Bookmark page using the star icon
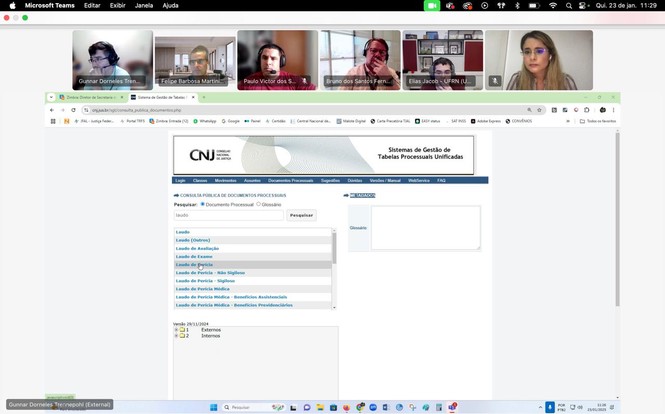Image resolution: width=665 pixels, height=414 pixels. tap(540, 110)
